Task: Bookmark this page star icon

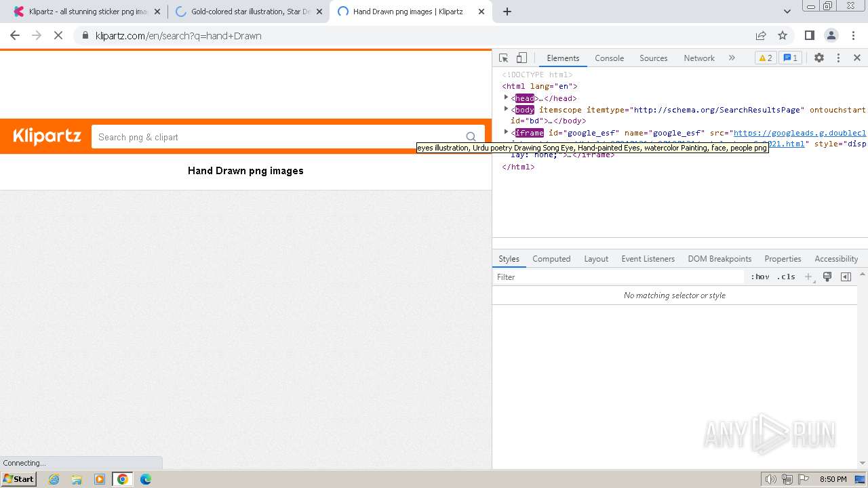Action: [783, 35]
